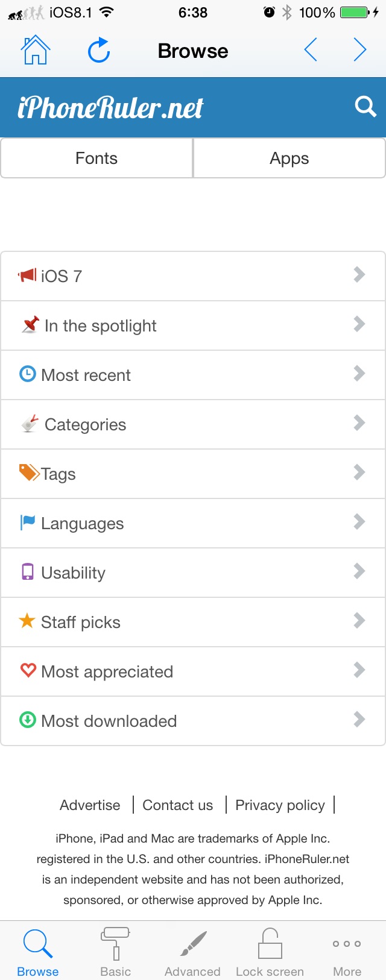Viewport: 386px width, 980px height.
Task: Go back with the left arrow
Action: click(311, 50)
